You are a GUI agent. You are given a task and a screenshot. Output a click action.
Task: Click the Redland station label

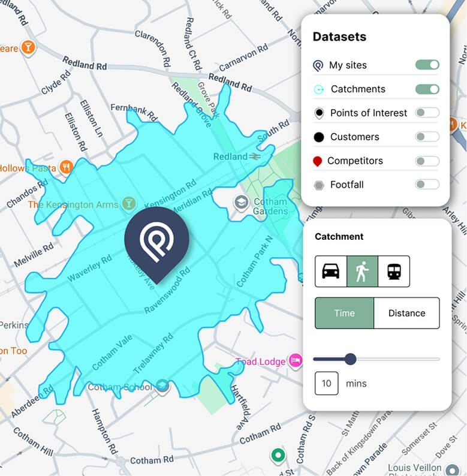click(230, 156)
